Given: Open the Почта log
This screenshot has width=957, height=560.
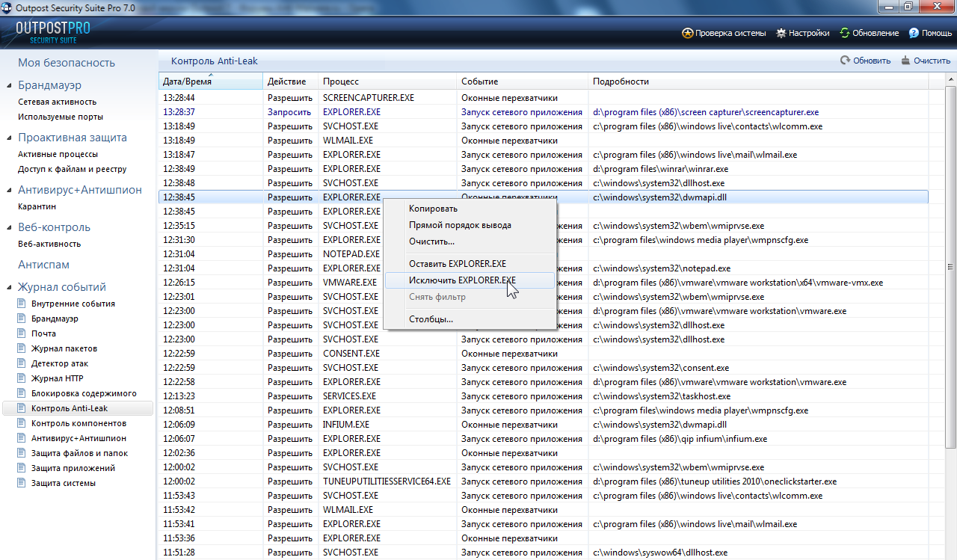Looking at the screenshot, I should [43, 333].
